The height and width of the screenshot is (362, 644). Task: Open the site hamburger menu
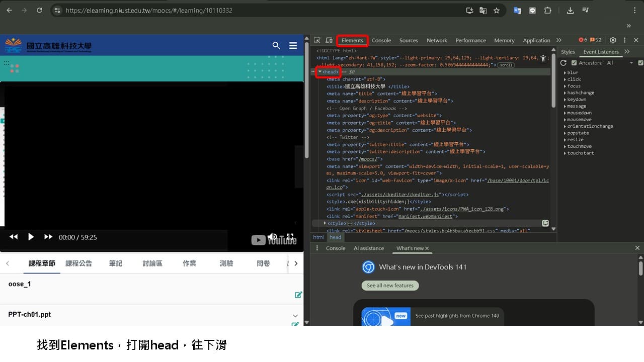(293, 46)
